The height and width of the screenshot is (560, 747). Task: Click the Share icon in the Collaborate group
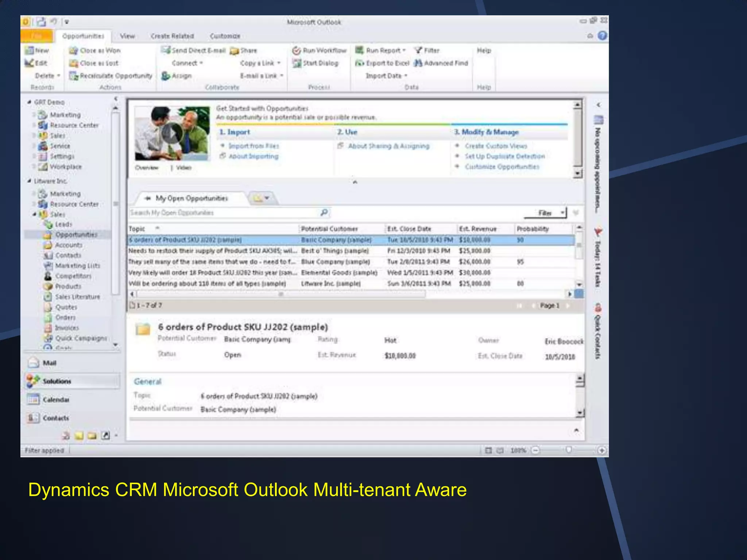pos(234,51)
